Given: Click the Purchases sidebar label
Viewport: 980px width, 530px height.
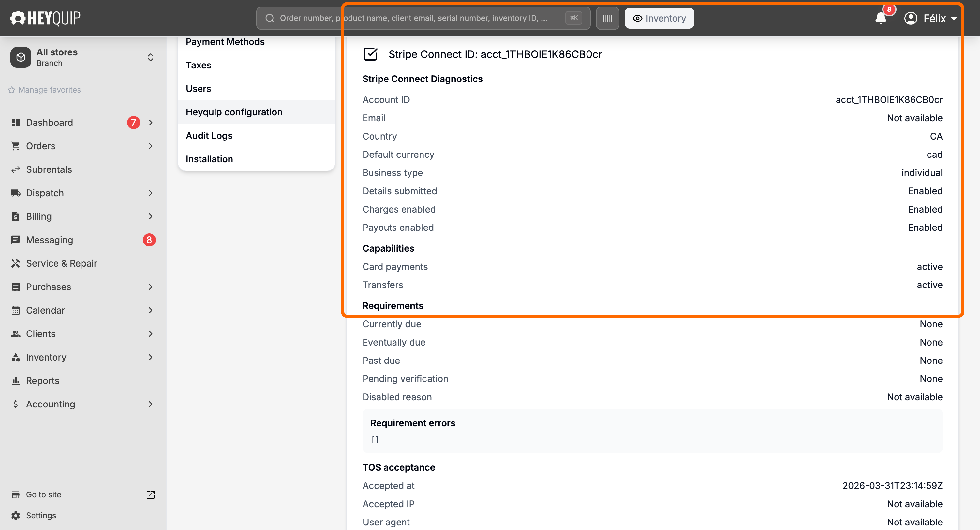Looking at the screenshot, I should 49,287.
